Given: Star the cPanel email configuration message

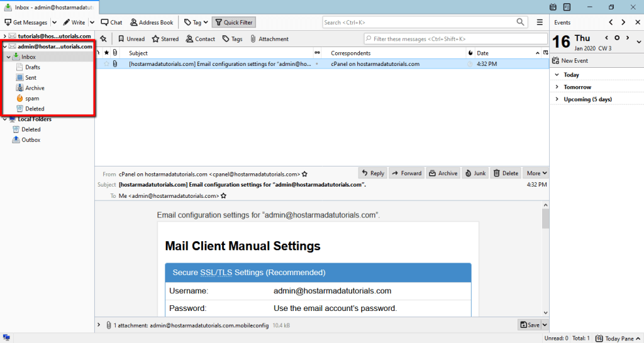Looking at the screenshot, I should [107, 64].
